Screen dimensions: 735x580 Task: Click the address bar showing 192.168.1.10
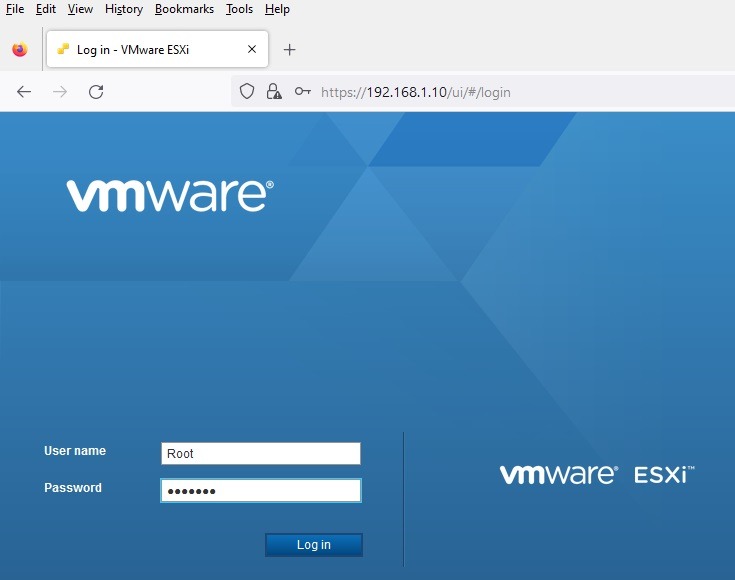point(500,92)
